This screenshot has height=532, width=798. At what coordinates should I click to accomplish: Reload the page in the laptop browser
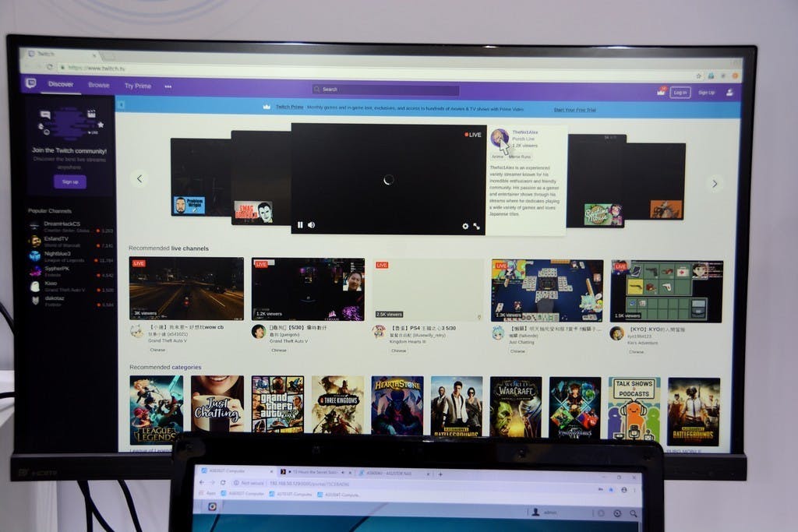click(x=223, y=482)
